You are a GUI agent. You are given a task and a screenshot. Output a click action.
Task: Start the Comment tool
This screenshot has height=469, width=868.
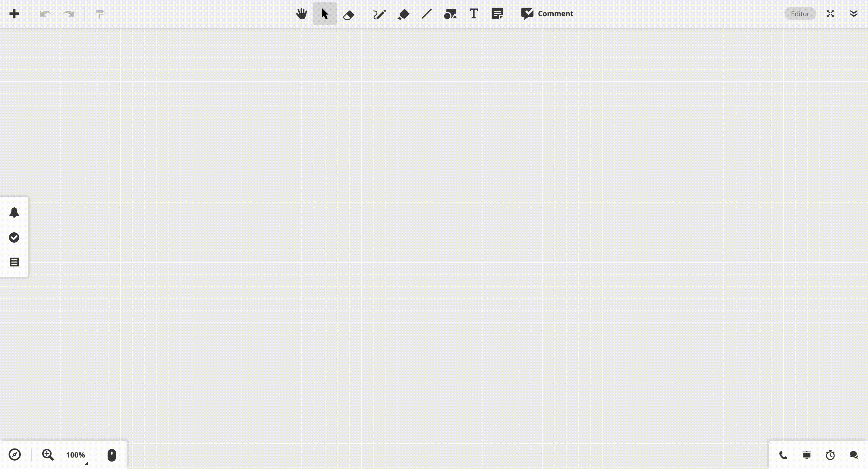click(x=546, y=14)
